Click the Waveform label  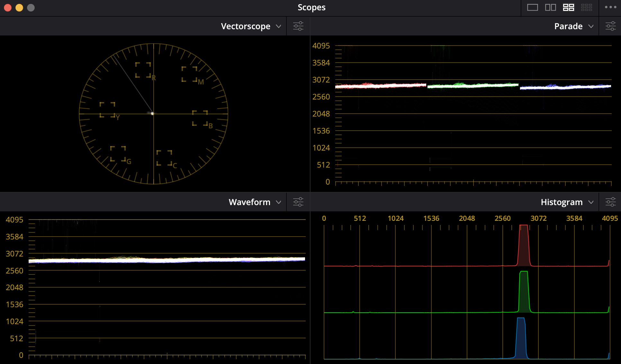[249, 202]
